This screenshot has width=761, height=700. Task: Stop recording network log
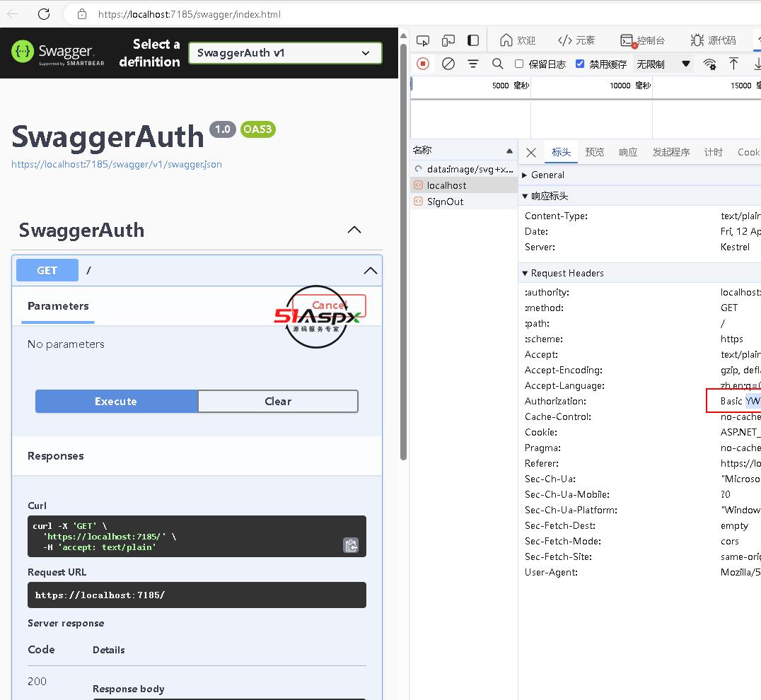[x=423, y=64]
